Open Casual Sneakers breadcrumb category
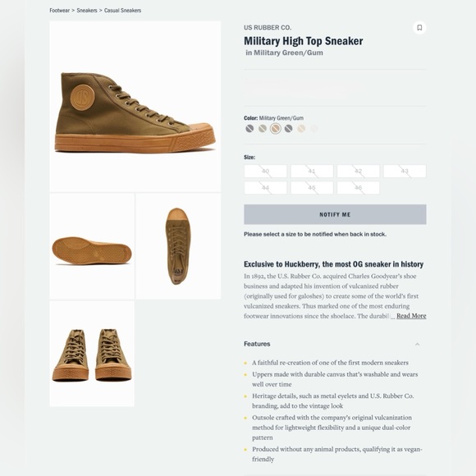 tap(122, 11)
